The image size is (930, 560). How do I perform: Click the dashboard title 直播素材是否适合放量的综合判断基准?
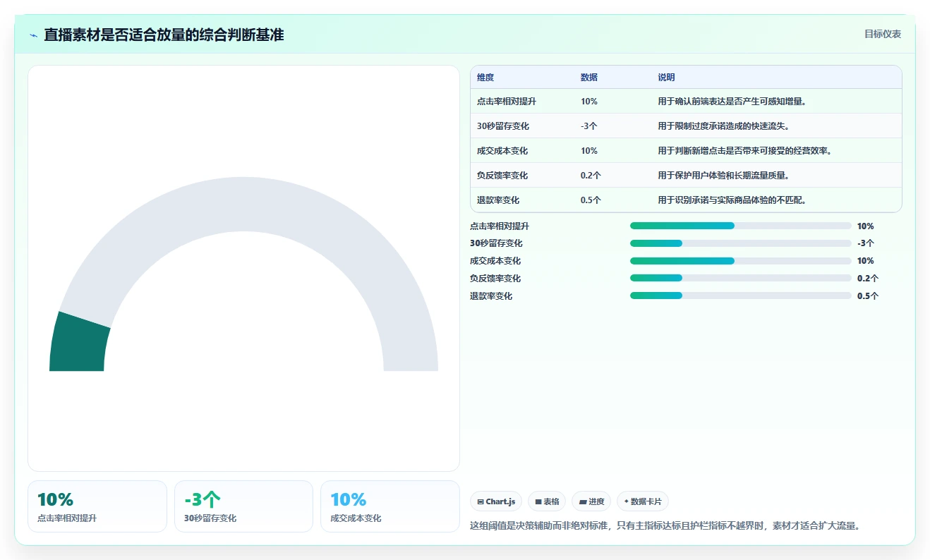pos(164,35)
